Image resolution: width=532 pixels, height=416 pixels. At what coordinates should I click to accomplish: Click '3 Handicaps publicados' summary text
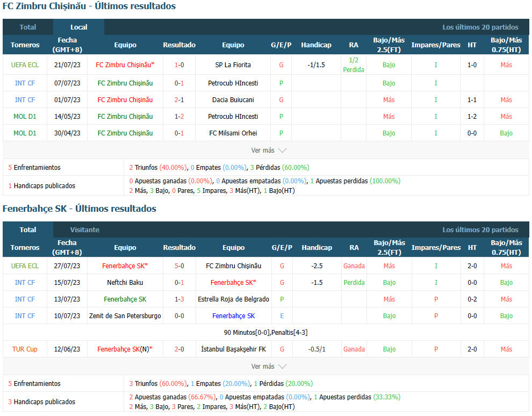click(x=42, y=401)
